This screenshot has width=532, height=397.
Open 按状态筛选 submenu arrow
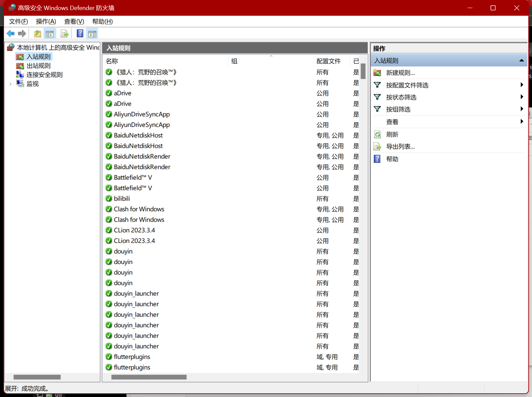tap(522, 97)
